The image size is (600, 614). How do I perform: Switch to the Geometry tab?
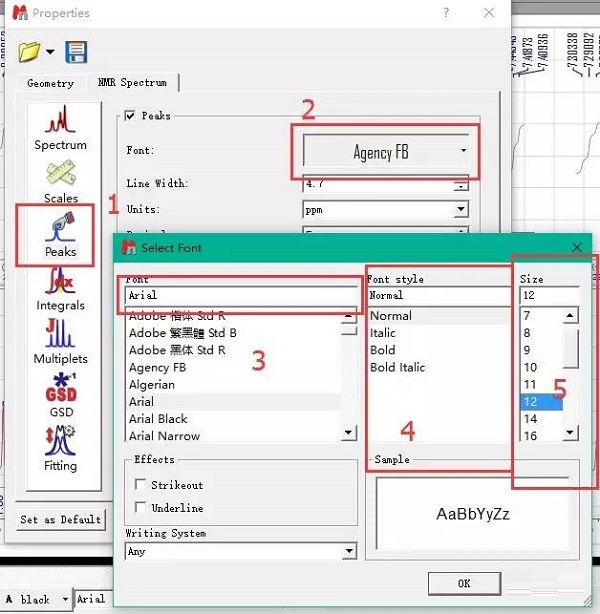[50, 83]
